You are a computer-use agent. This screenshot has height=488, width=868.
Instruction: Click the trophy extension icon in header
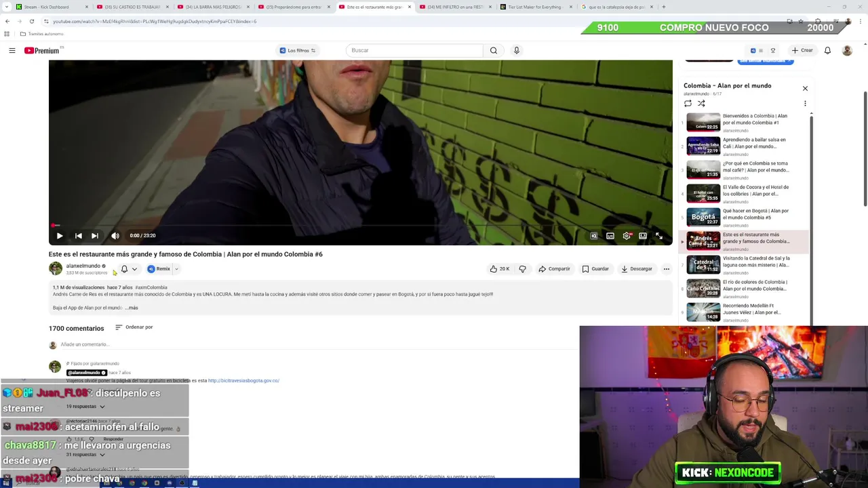(772, 50)
